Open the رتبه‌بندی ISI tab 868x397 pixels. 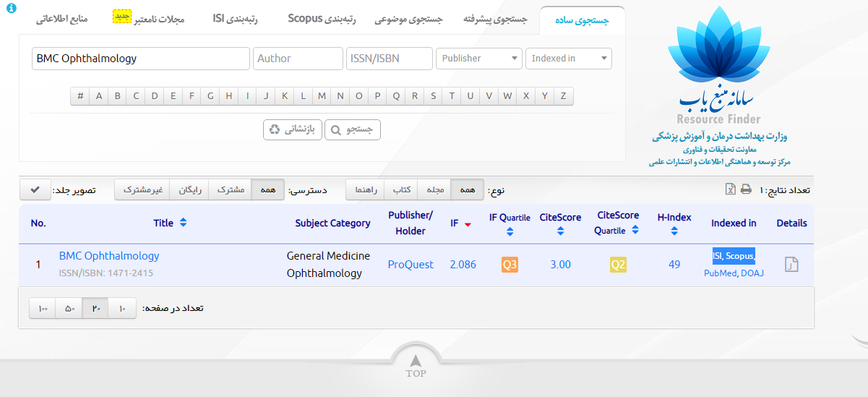click(236, 19)
